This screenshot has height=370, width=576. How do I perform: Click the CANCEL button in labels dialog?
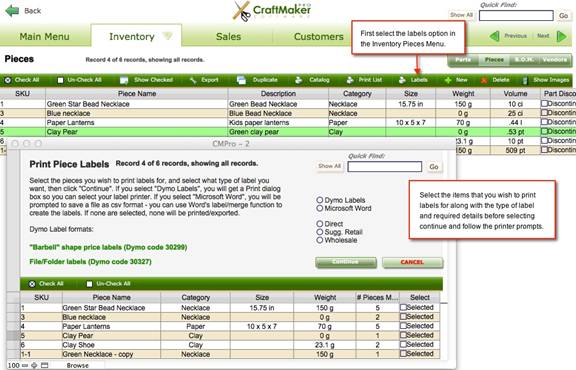tap(413, 262)
